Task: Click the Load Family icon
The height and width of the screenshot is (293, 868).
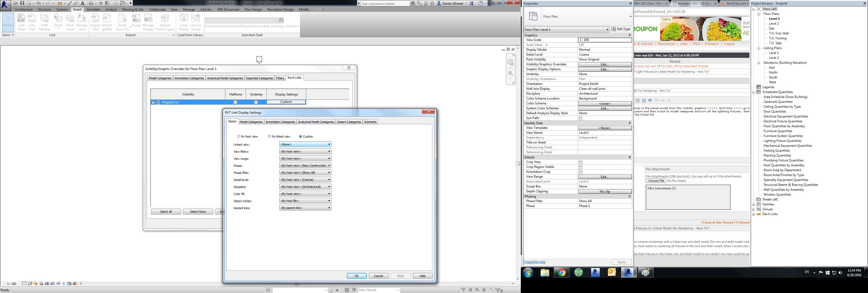Action: (184, 22)
